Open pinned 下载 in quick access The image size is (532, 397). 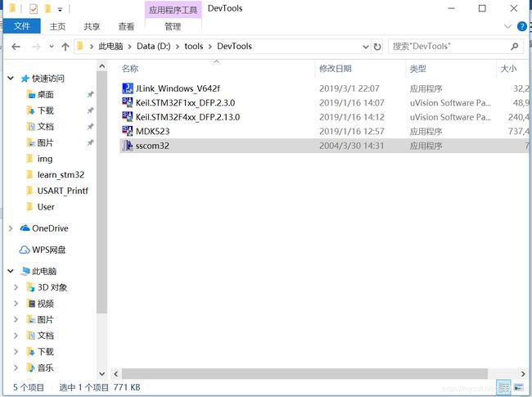(x=45, y=111)
